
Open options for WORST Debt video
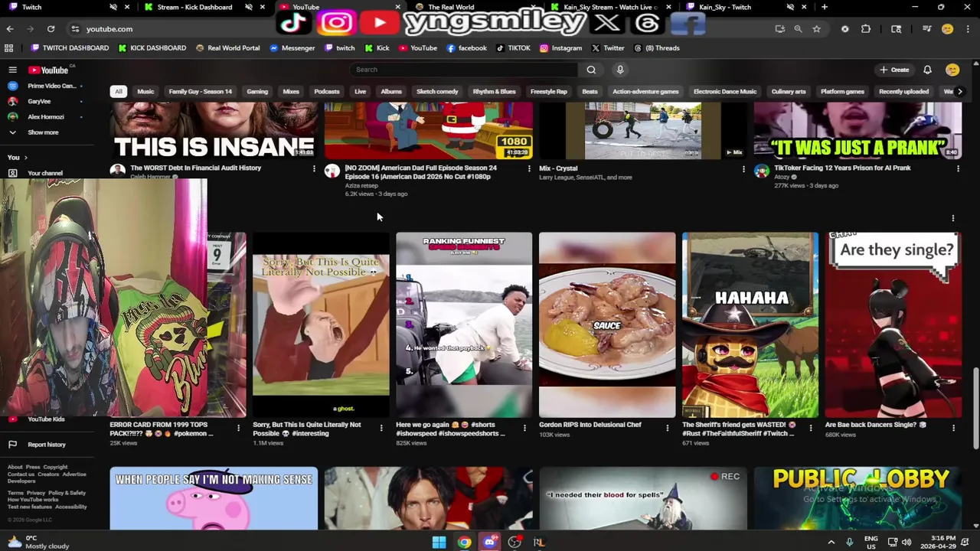tap(314, 168)
